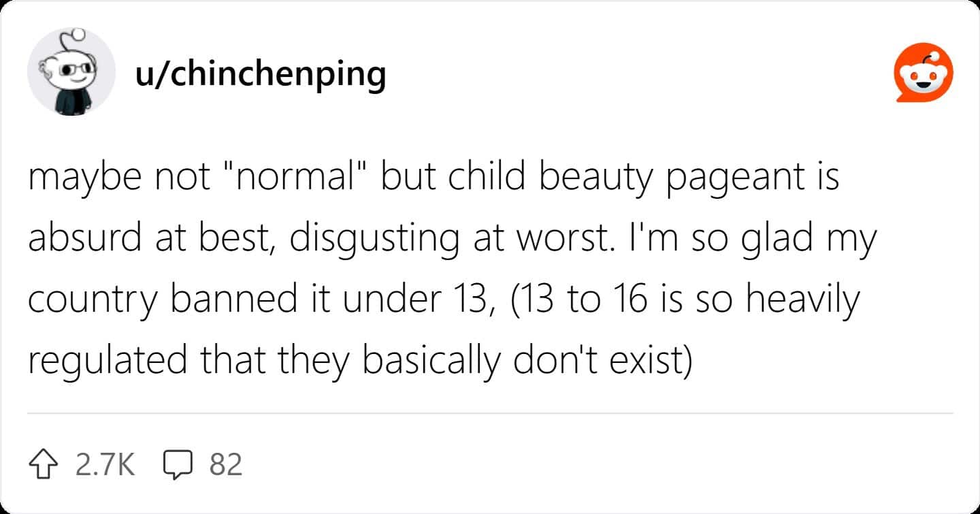Open the u/chinchenping profile link
Viewport: 980px width, 514px height.
pyautogui.click(x=261, y=73)
